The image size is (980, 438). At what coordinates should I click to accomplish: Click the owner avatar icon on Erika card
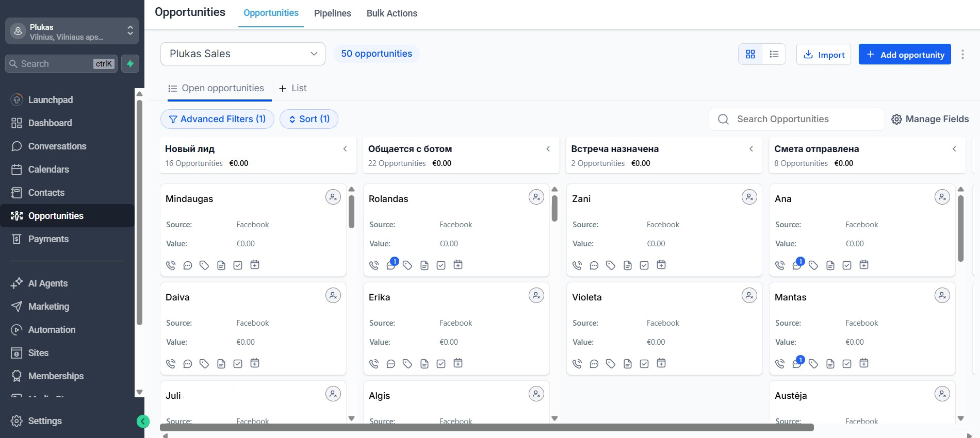pyautogui.click(x=536, y=295)
